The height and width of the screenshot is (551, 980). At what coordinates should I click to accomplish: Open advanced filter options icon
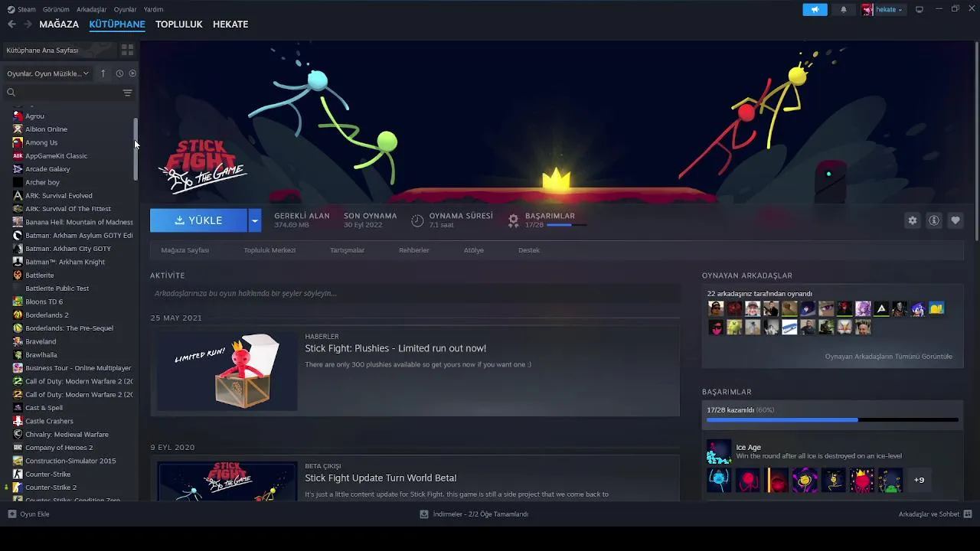point(127,93)
